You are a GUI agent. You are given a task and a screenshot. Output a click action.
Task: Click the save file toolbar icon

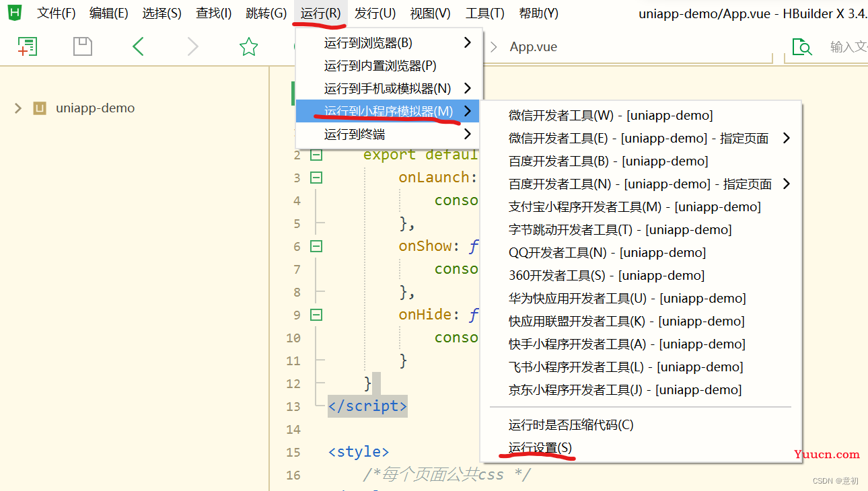coord(83,46)
